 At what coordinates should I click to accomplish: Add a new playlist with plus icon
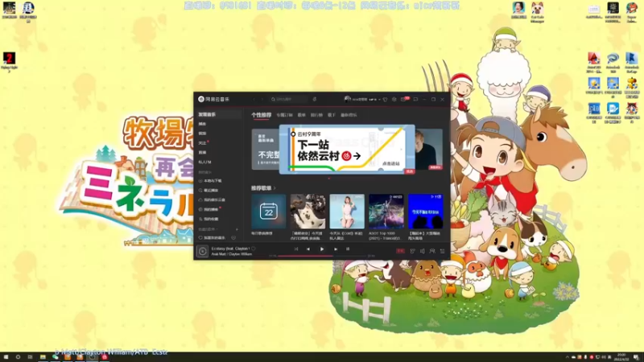(237, 229)
